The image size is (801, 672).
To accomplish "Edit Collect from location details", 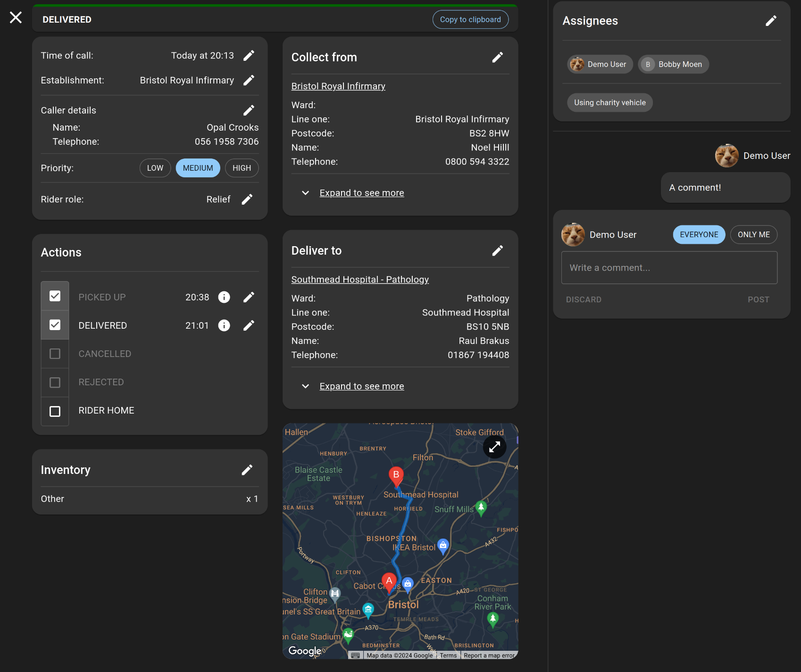I will 497,58.
